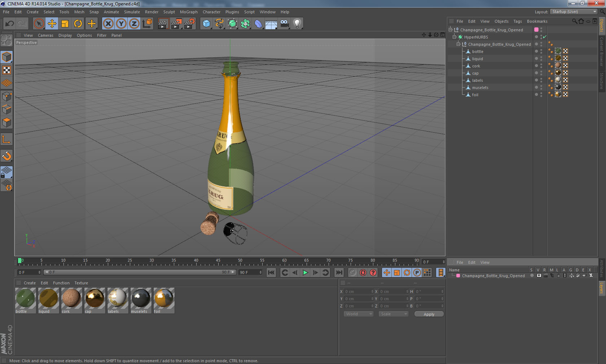This screenshot has width=606, height=364.
Task: Open the viewport Cameras menu
Action: pos(45,35)
